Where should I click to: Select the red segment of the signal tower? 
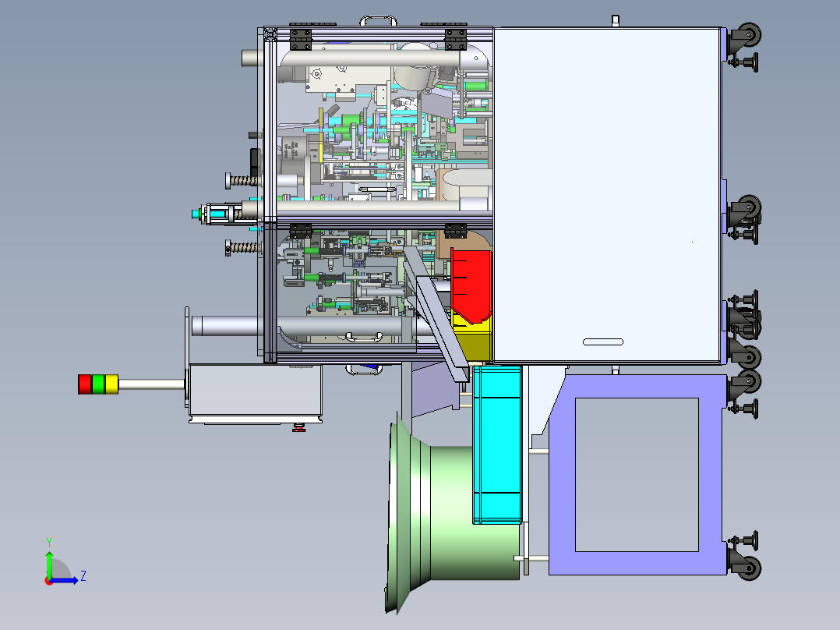[85, 384]
